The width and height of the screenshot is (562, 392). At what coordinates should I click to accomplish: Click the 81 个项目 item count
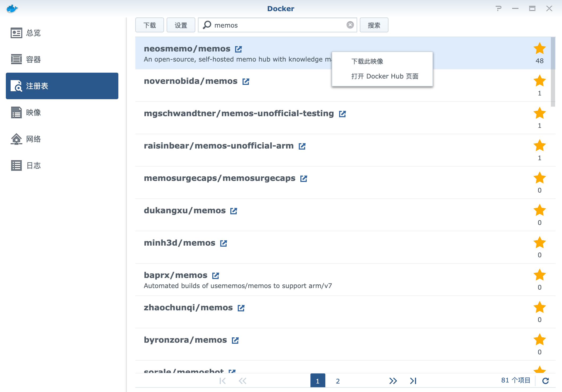(516, 380)
